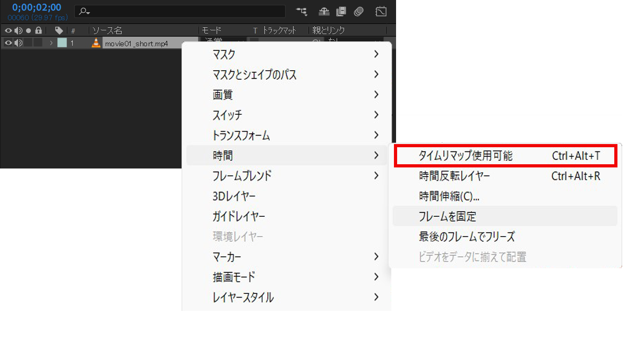This screenshot has width=644, height=354.
Task: Click the layer 1 label color swatch
Action: (62, 43)
